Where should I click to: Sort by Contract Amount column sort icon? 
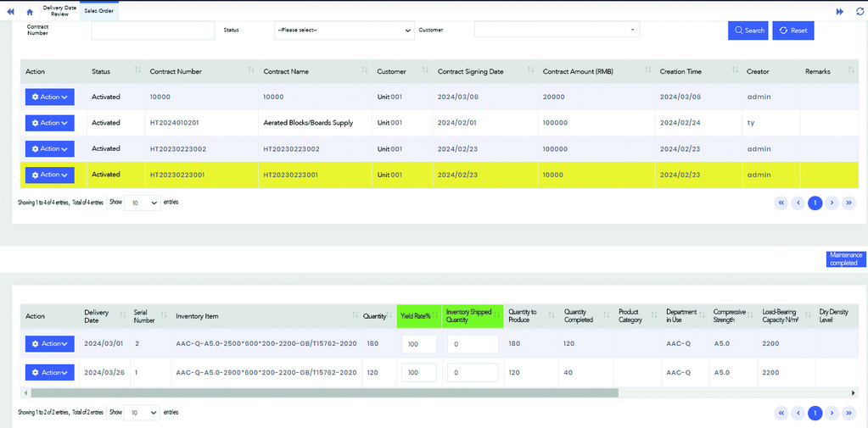648,71
